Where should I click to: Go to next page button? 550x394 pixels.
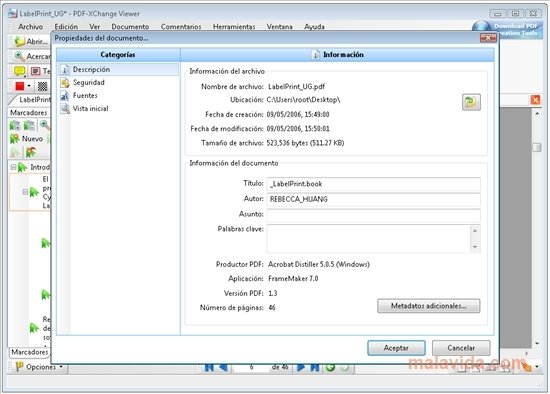click(x=301, y=367)
